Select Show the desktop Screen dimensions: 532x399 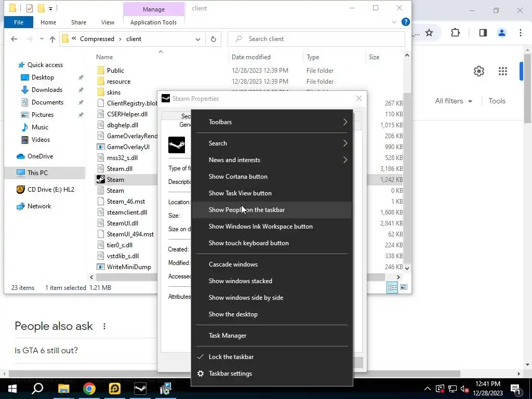tap(272, 314)
